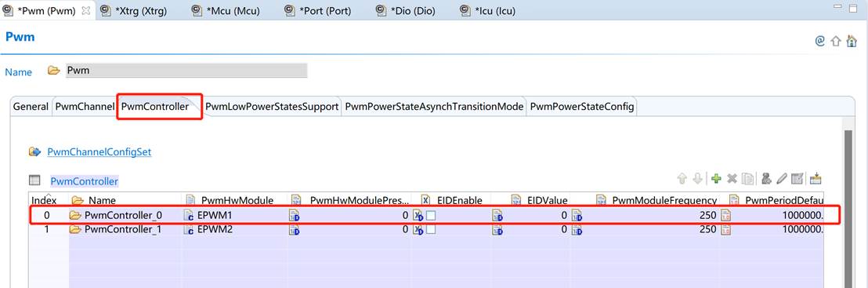Screen dimensions: 868x288
Task: Click the Pwm name input field
Action: tap(186, 71)
